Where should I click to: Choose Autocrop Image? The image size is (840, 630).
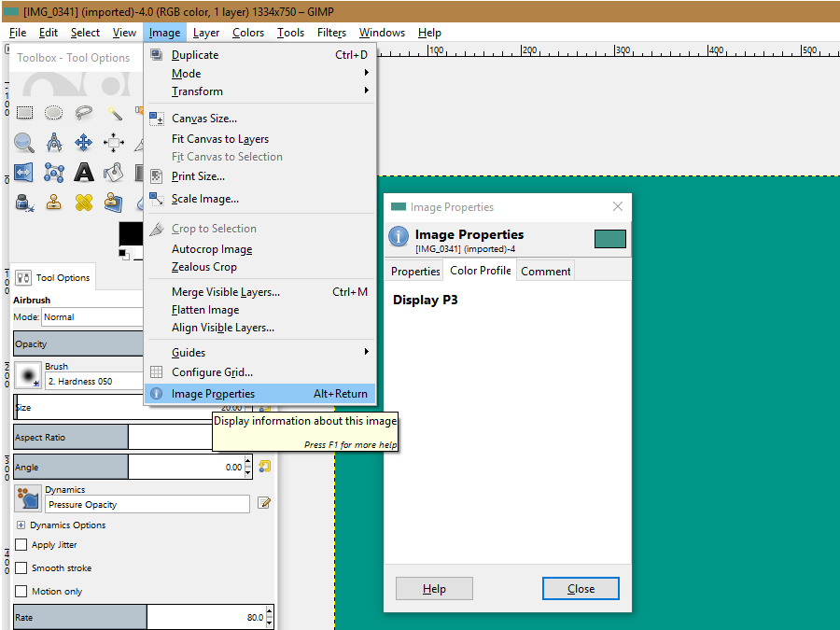259,249
